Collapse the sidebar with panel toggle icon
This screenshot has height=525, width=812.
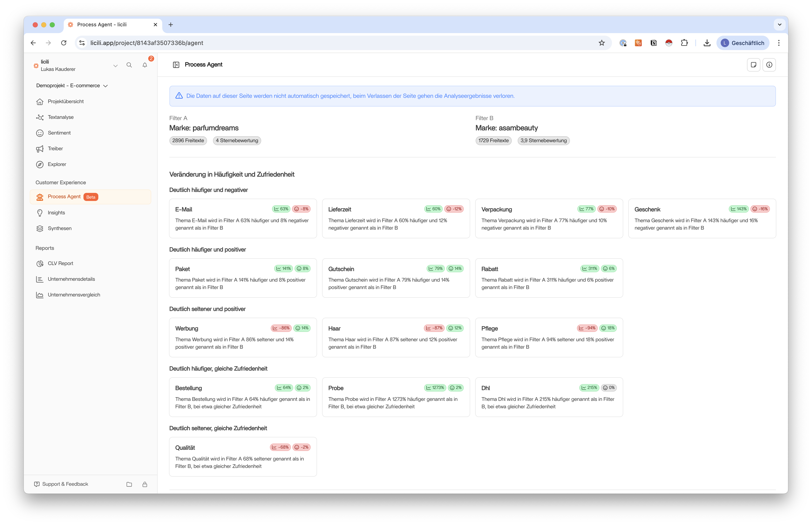click(x=176, y=65)
